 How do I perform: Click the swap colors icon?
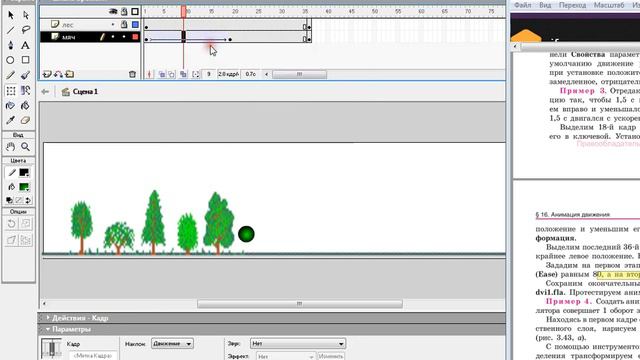tap(28, 200)
